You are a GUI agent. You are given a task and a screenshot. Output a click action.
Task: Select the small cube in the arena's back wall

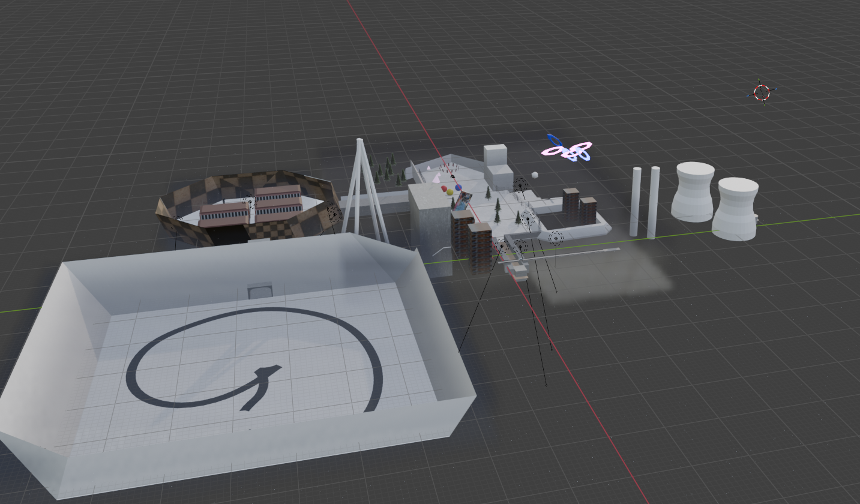pyautogui.click(x=260, y=290)
